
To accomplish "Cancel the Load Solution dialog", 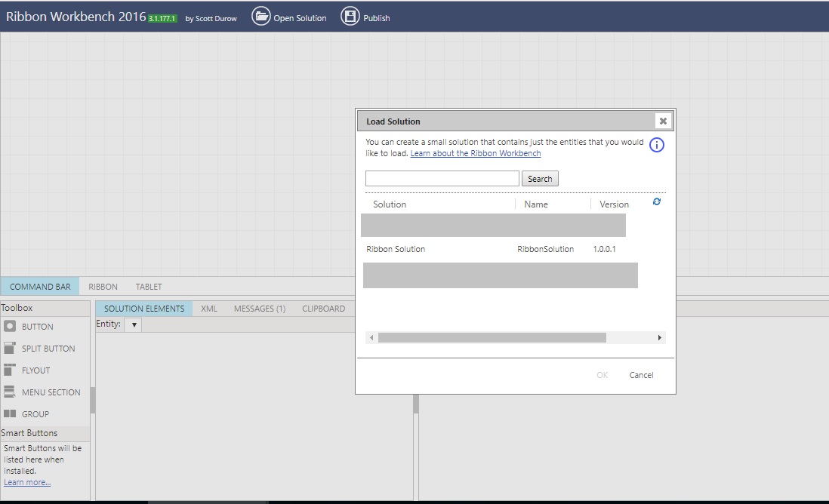I will pos(641,375).
